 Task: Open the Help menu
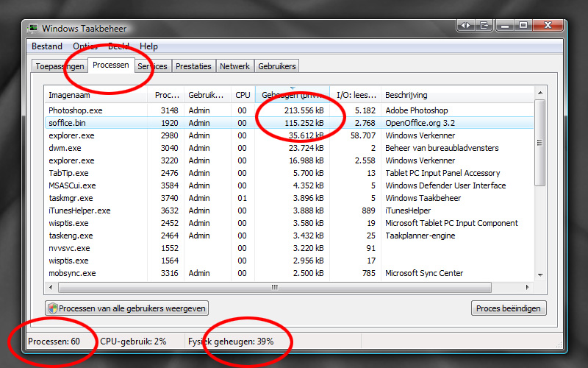(x=148, y=46)
